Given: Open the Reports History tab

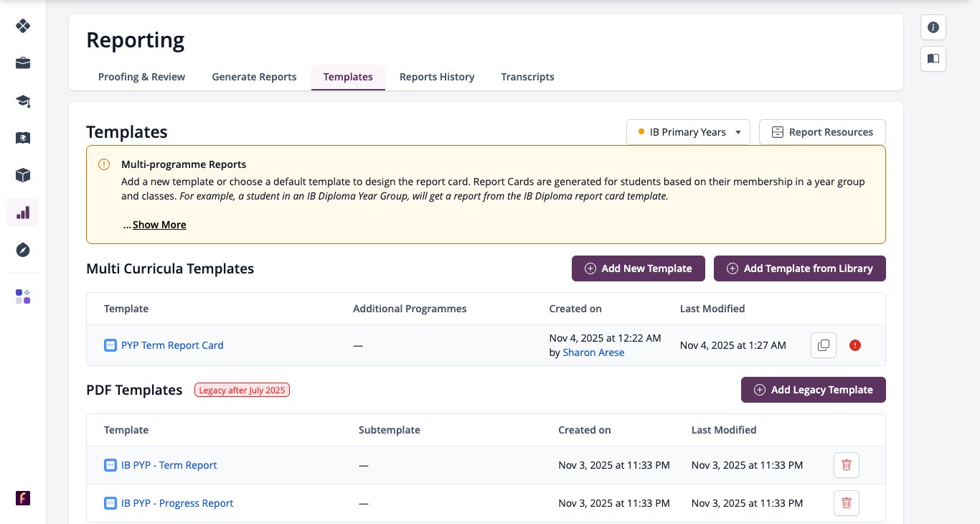Looking at the screenshot, I should tap(437, 77).
